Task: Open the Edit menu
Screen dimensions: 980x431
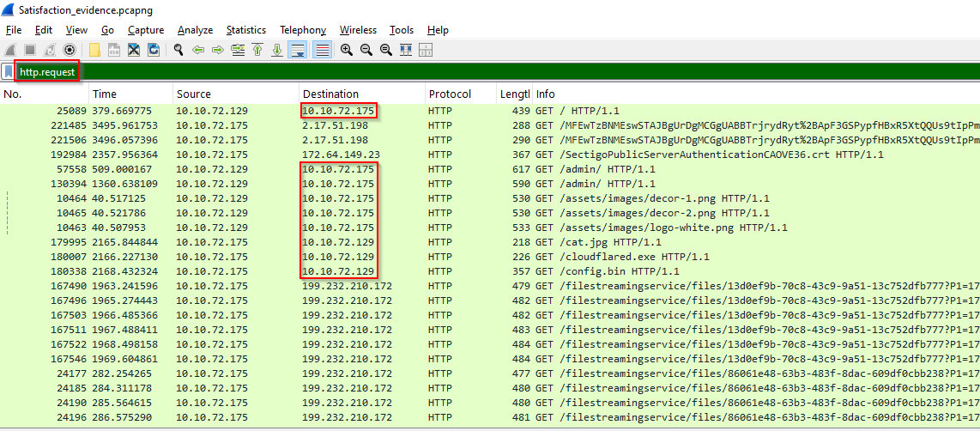Action: (44, 30)
